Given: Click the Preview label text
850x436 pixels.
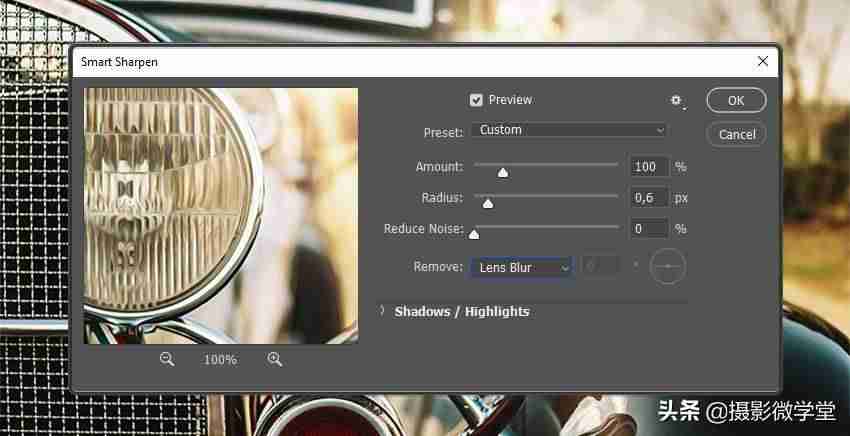Looking at the screenshot, I should (x=510, y=100).
